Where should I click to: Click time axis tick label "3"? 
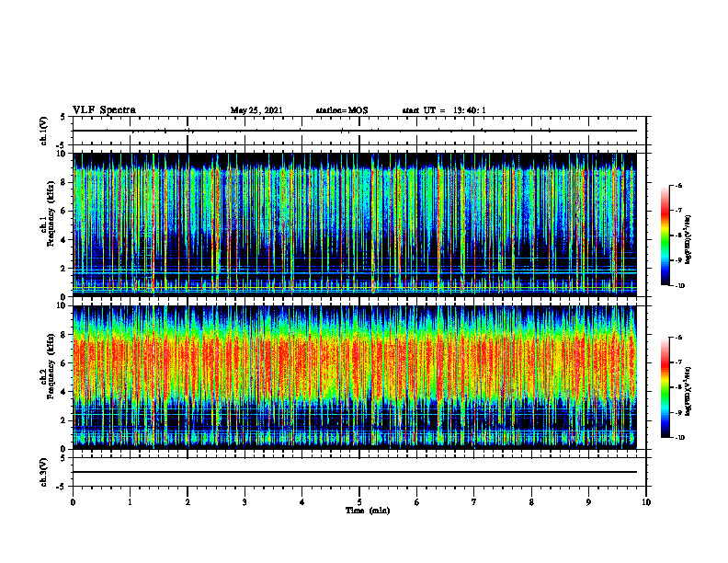[x=245, y=502]
